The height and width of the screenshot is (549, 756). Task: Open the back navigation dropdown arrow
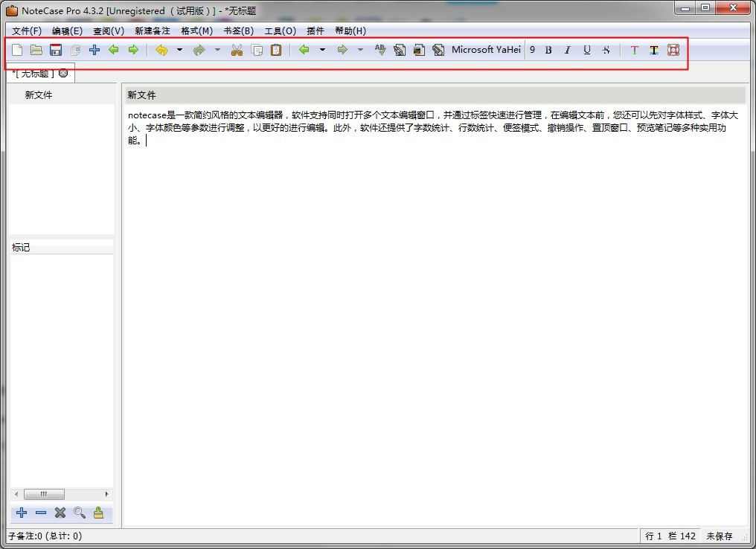pos(322,50)
